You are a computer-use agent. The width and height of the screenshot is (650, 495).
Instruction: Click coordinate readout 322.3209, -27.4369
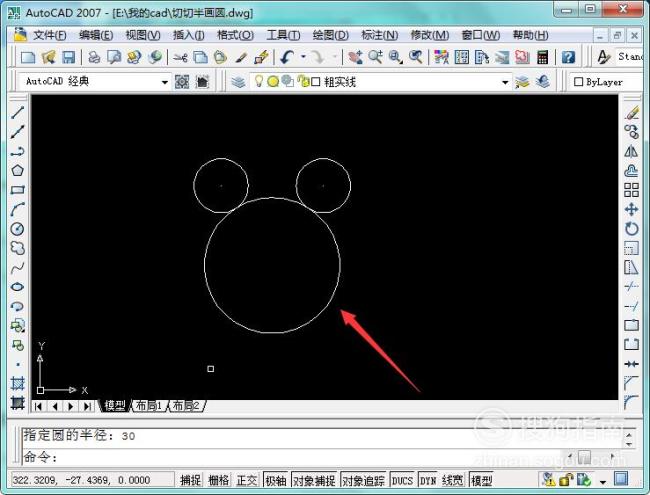pos(81,480)
